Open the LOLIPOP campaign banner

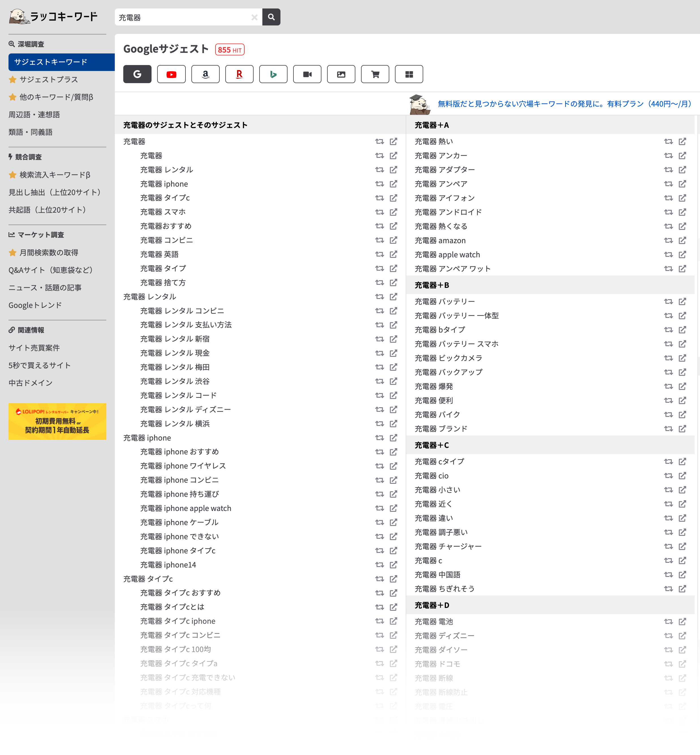point(57,421)
